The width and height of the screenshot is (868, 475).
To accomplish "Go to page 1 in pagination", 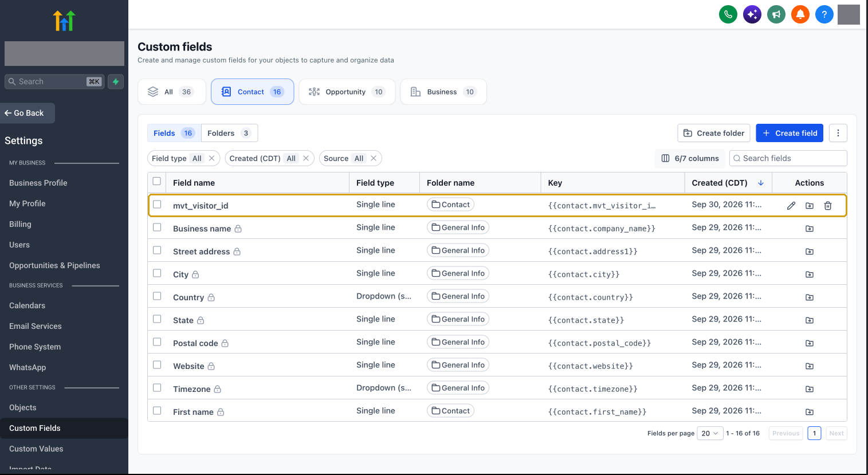I will pyautogui.click(x=814, y=433).
